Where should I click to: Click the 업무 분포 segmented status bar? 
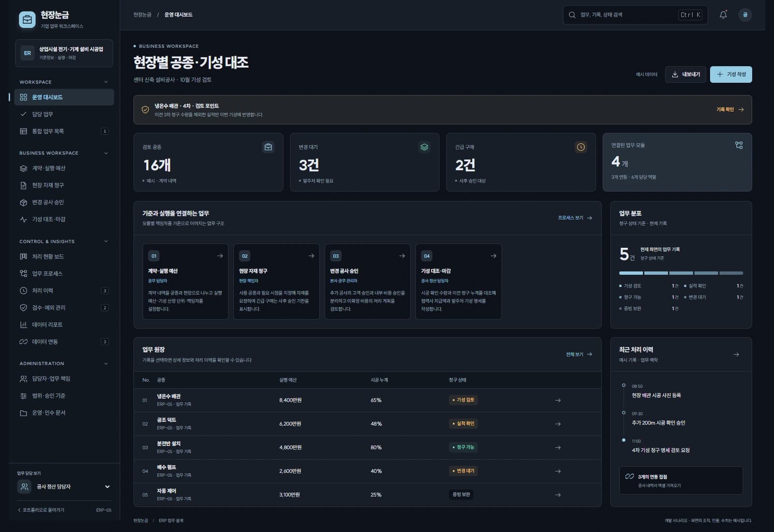(681, 273)
